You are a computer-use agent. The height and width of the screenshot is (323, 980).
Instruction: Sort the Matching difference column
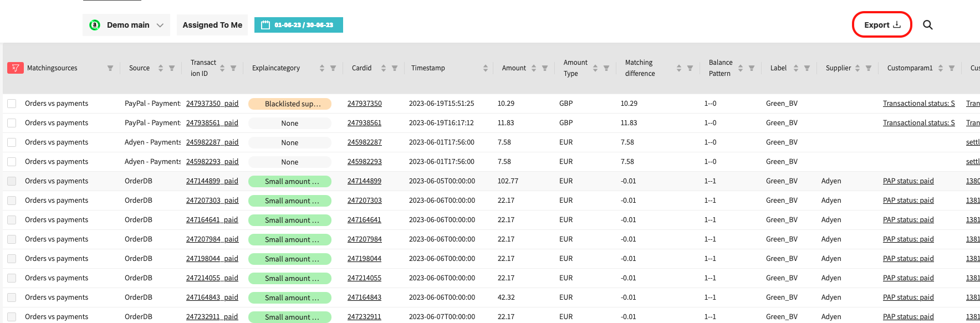click(679, 68)
